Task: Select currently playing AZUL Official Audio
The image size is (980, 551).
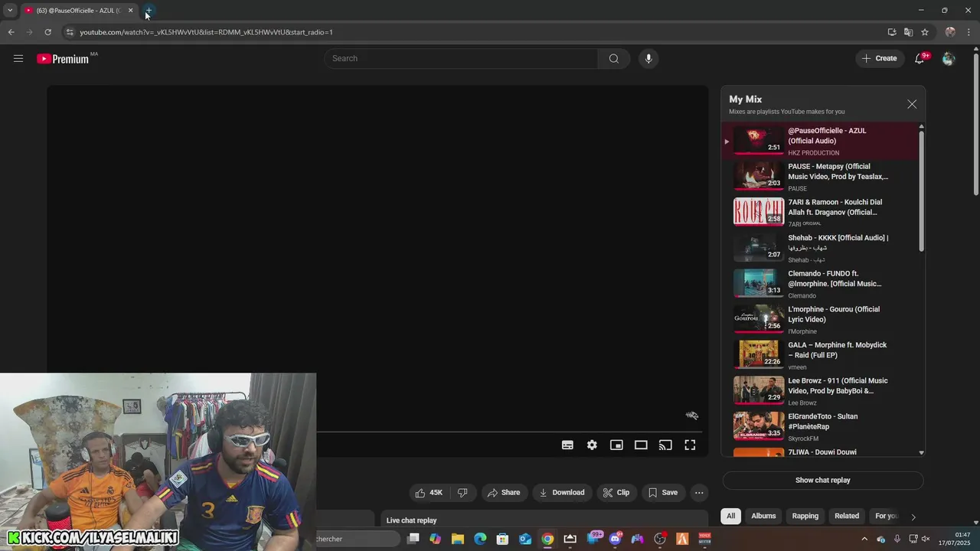Action: (821, 141)
